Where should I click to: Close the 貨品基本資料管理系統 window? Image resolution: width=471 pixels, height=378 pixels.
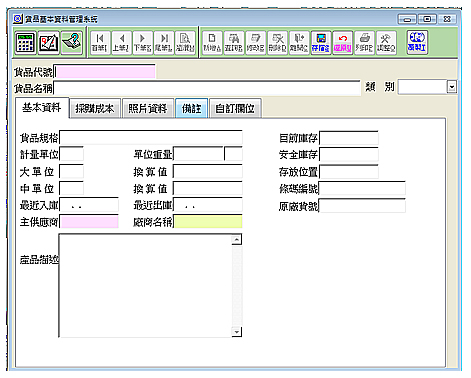coord(447,19)
